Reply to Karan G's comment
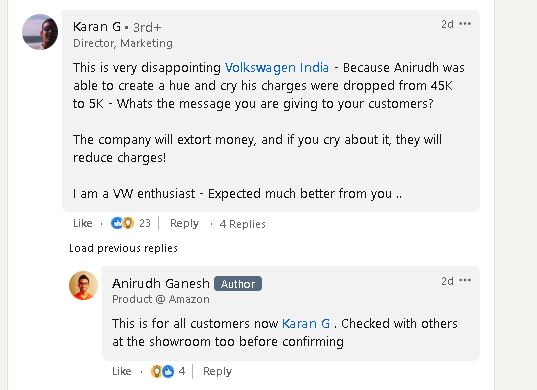 [184, 223]
